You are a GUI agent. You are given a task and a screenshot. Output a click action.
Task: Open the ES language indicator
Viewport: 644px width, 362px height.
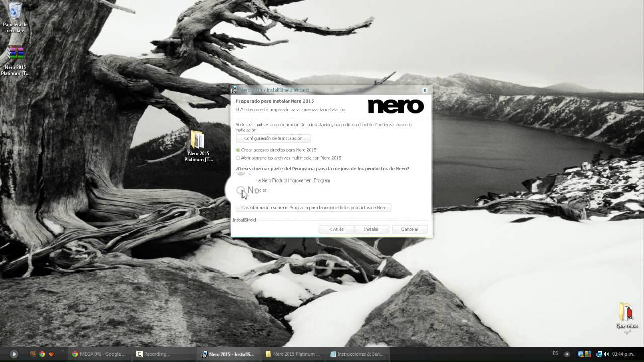pos(555,353)
